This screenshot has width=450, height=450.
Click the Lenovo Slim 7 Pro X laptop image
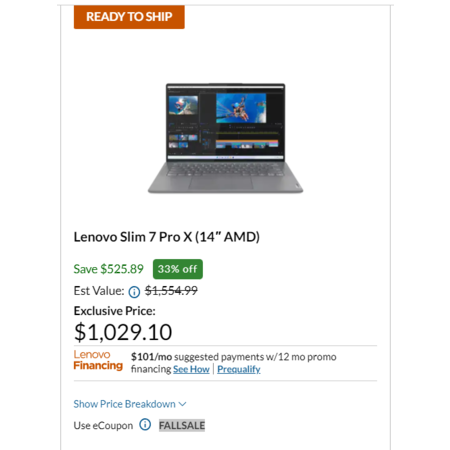coord(226,138)
